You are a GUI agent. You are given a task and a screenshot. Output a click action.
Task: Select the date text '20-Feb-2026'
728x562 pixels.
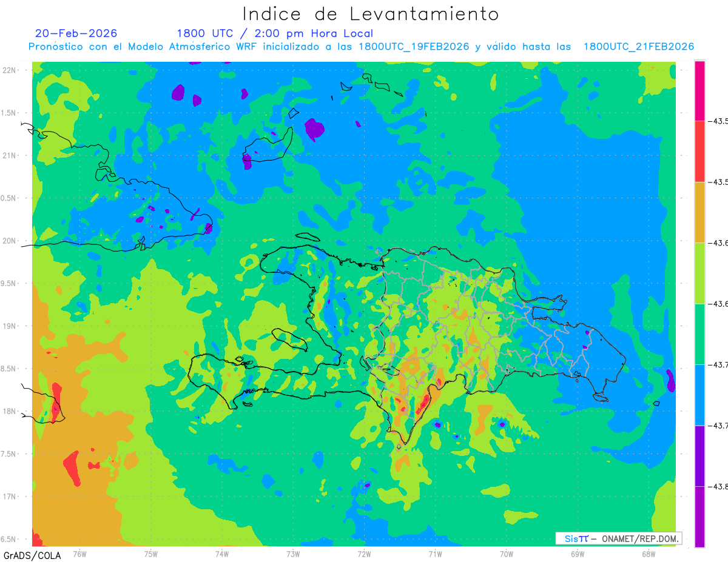tap(76, 33)
